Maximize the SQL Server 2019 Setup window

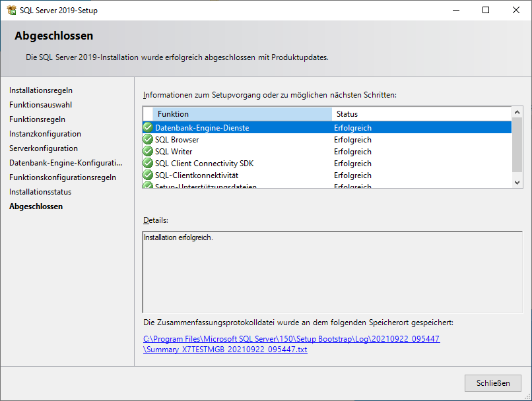click(x=486, y=11)
